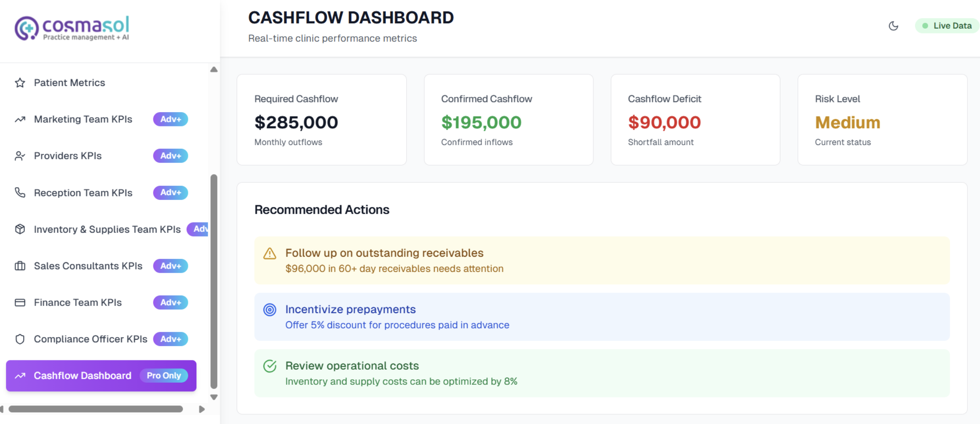Screen dimensions: 980x424
Task: Click the Finance Team card icon
Action: pos(20,303)
